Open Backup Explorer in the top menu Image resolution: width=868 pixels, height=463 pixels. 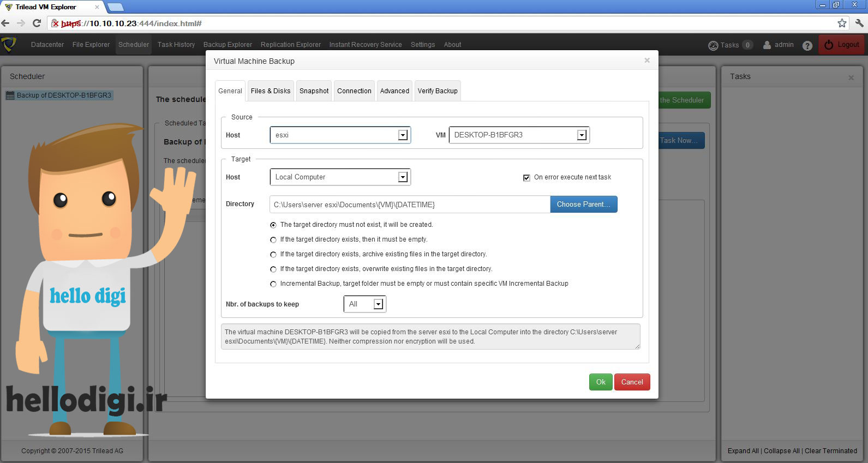[228, 45]
